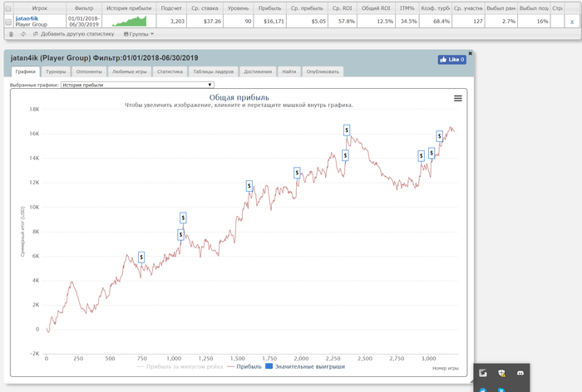582x392 pixels.
Task: Sort by the 'Фильтр' column header
Action: pyautogui.click(x=84, y=8)
